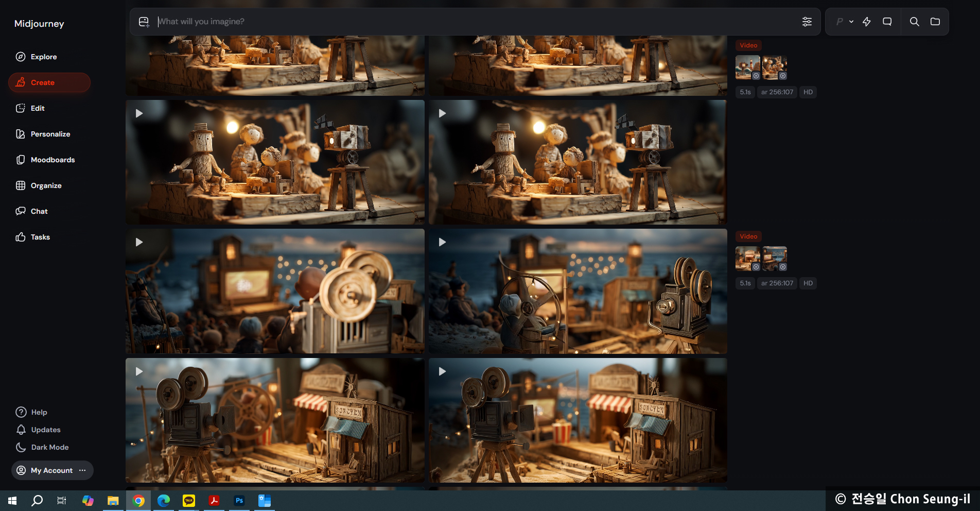The image size is (980, 511).
Task: Open Windows taskbar search
Action: 37,501
